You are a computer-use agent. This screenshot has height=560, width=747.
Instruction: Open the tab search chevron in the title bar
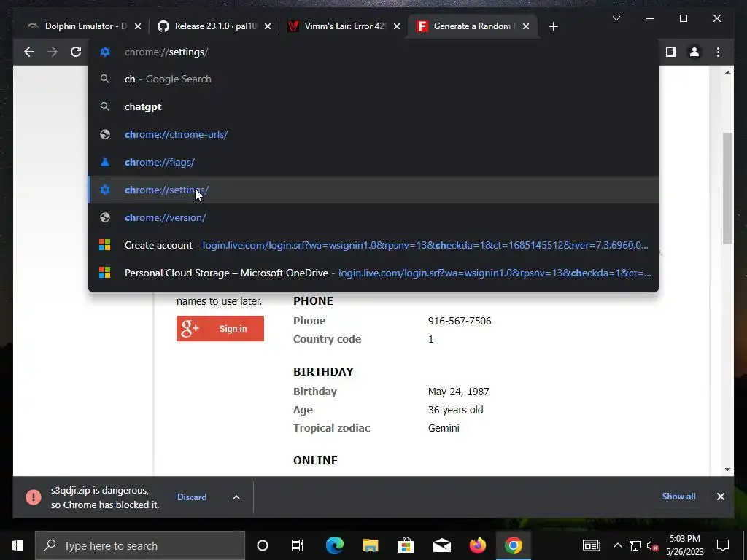click(616, 18)
